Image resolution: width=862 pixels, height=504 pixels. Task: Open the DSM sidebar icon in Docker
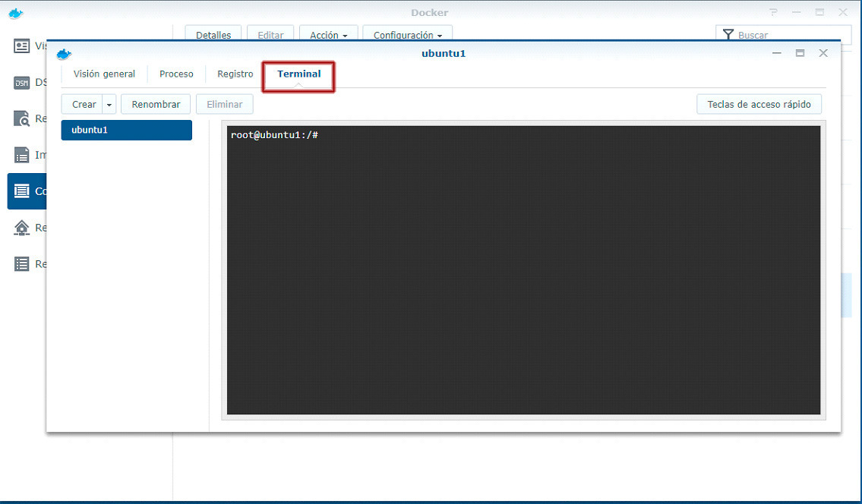(21, 83)
